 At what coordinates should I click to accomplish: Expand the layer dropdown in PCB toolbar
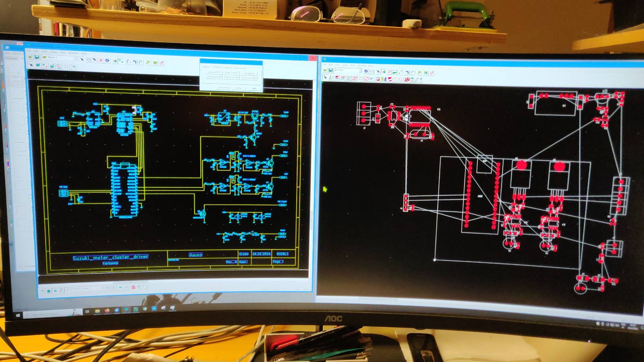(360, 71)
